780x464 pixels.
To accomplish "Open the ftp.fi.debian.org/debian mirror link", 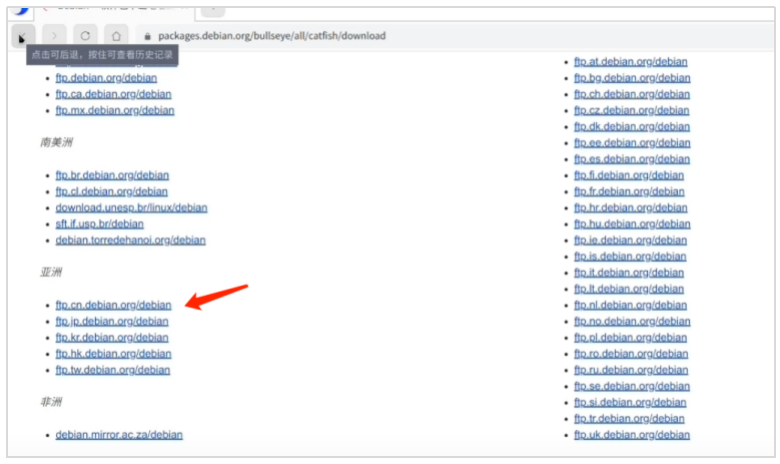I will coord(629,175).
